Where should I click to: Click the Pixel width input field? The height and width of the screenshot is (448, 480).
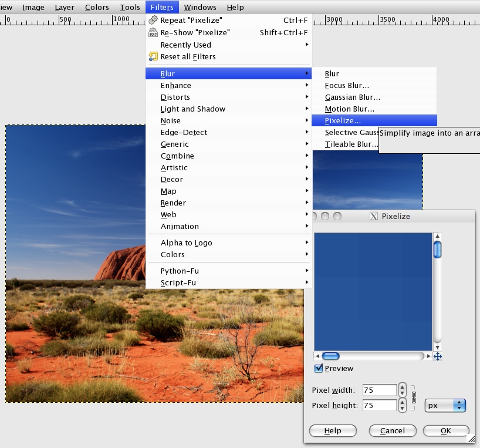click(379, 390)
